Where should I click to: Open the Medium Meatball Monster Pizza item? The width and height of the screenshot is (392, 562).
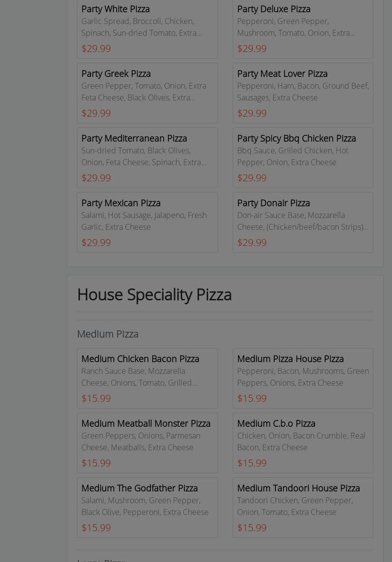click(x=146, y=423)
